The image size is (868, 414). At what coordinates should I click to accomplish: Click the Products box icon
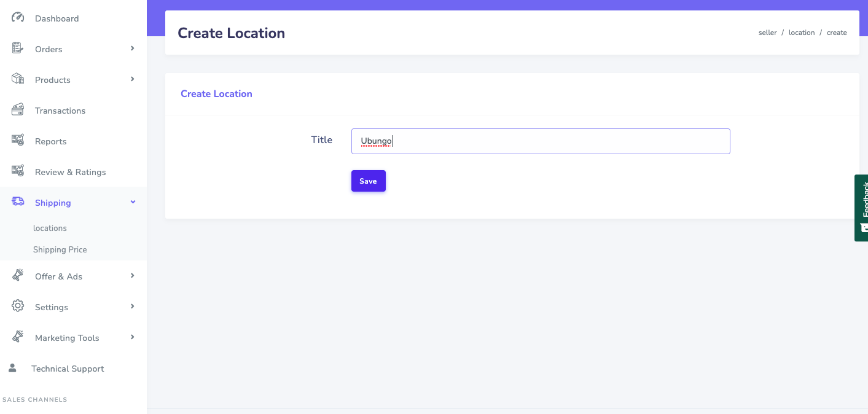18,79
